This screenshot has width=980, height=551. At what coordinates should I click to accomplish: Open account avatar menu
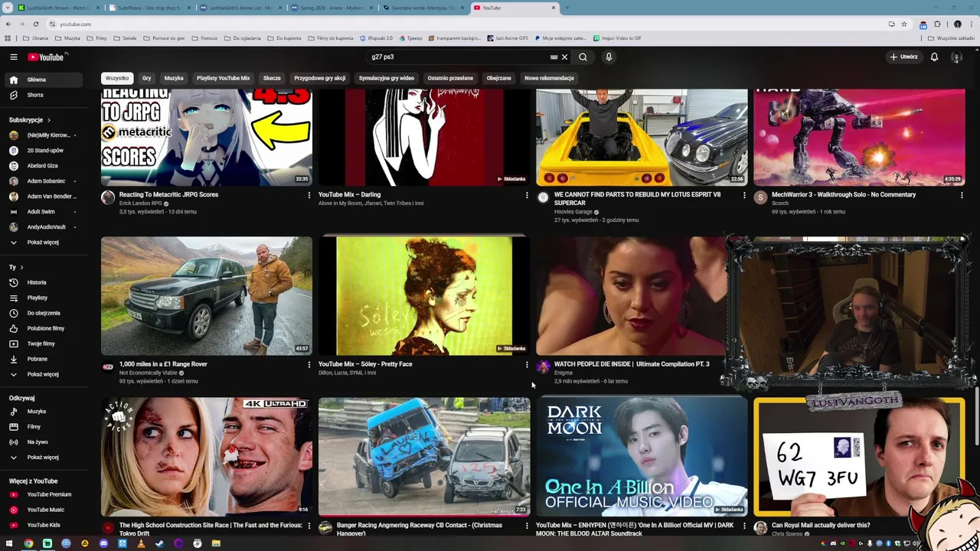(x=956, y=57)
